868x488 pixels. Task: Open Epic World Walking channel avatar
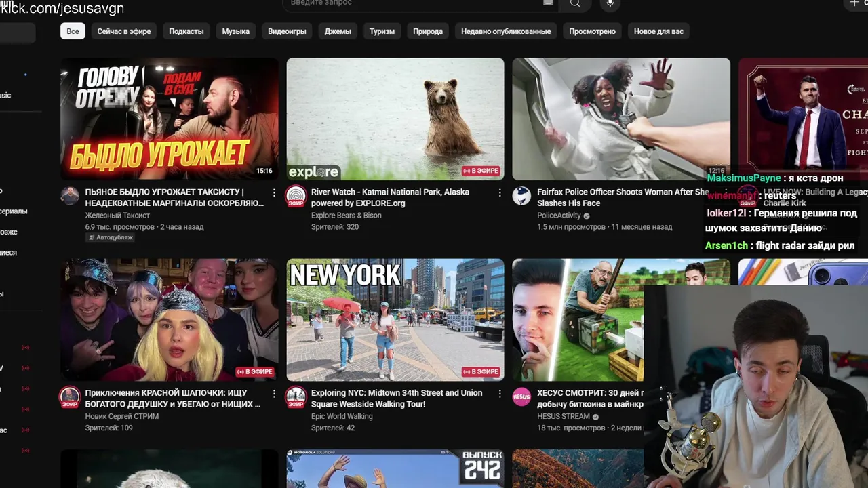pyautogui.click(x=296, y=396)
